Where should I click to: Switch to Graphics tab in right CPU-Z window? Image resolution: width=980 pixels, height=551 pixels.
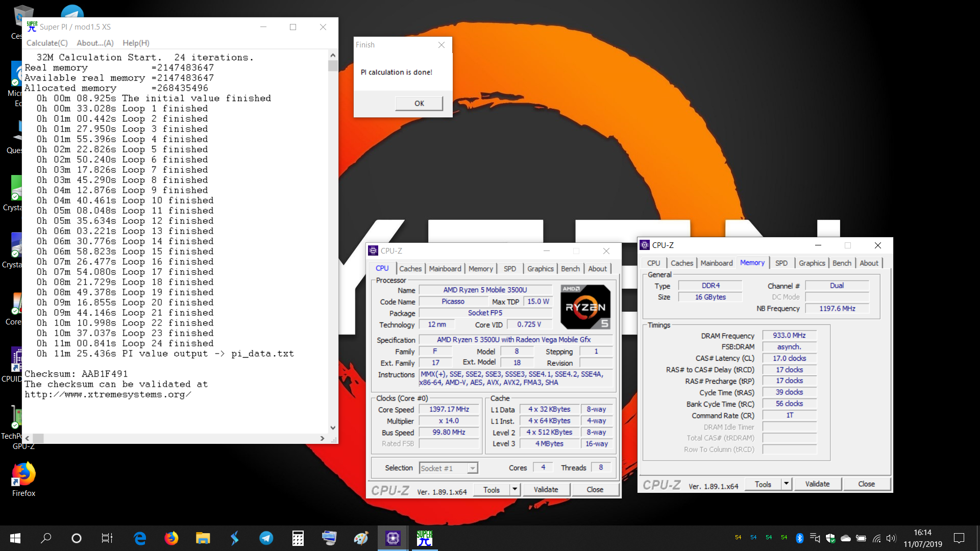[x=812, y=263]
